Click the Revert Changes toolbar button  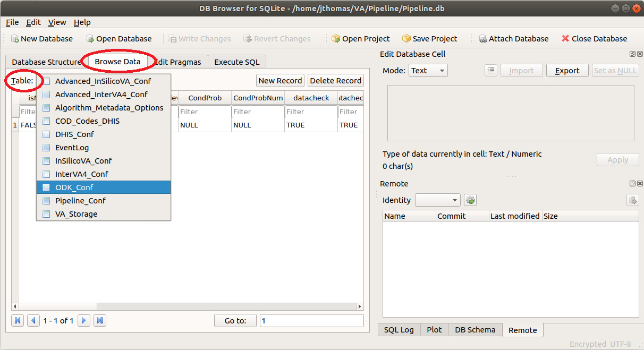(x=277, y=39)
